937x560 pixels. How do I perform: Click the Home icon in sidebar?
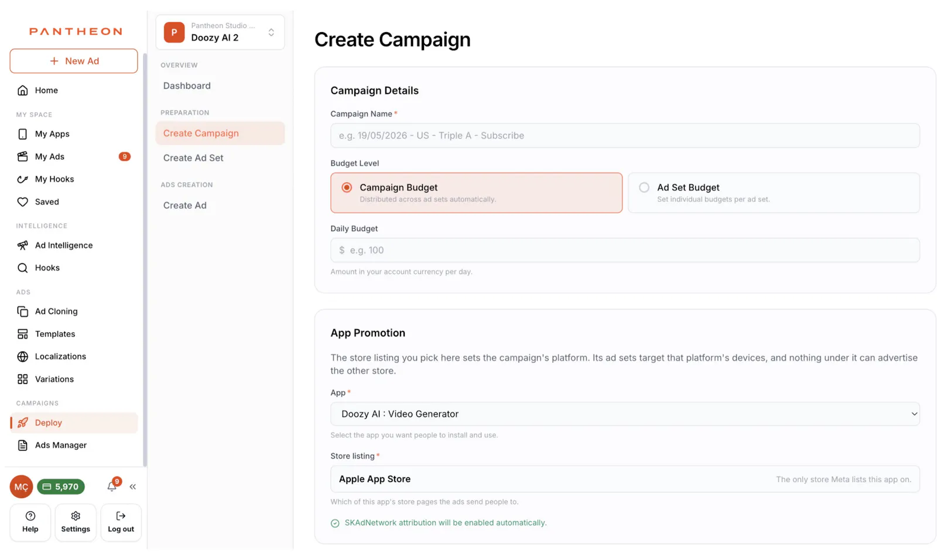tap(22, 90)
